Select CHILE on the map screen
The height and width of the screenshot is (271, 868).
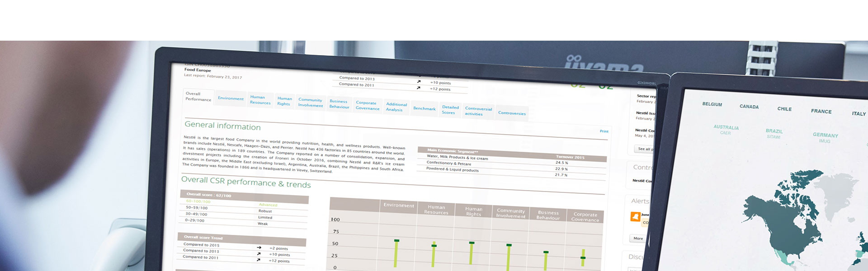784,109
